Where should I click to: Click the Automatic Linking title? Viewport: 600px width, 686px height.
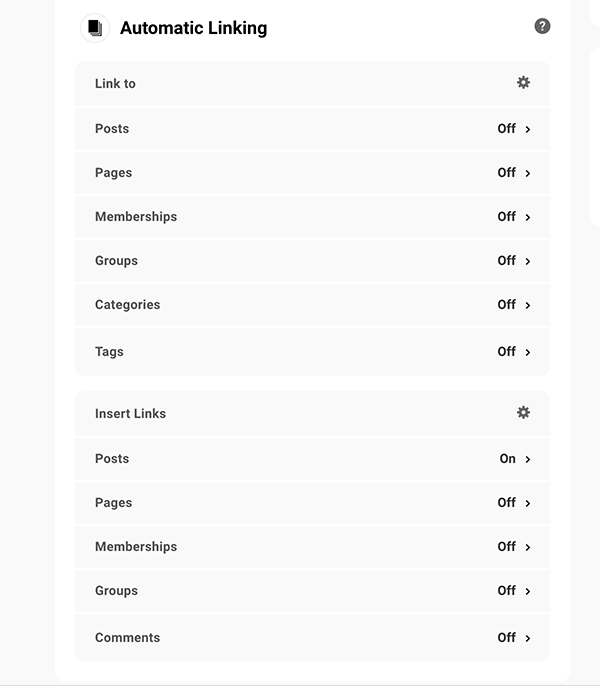[x=193, y=28]
